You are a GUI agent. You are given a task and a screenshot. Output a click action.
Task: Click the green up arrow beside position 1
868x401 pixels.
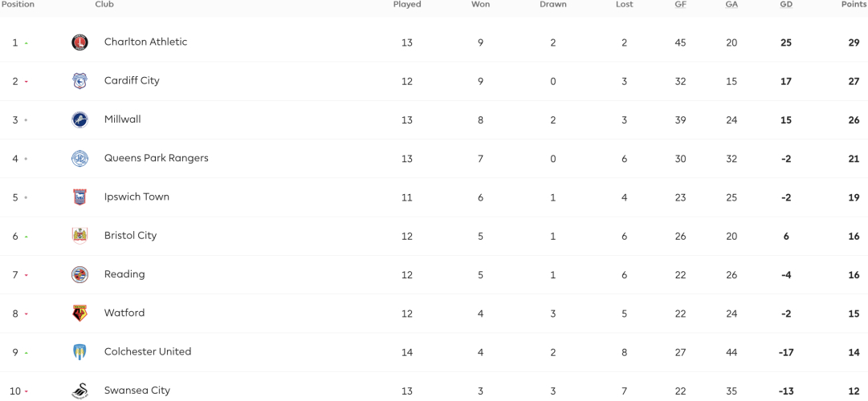pos(26,43)
